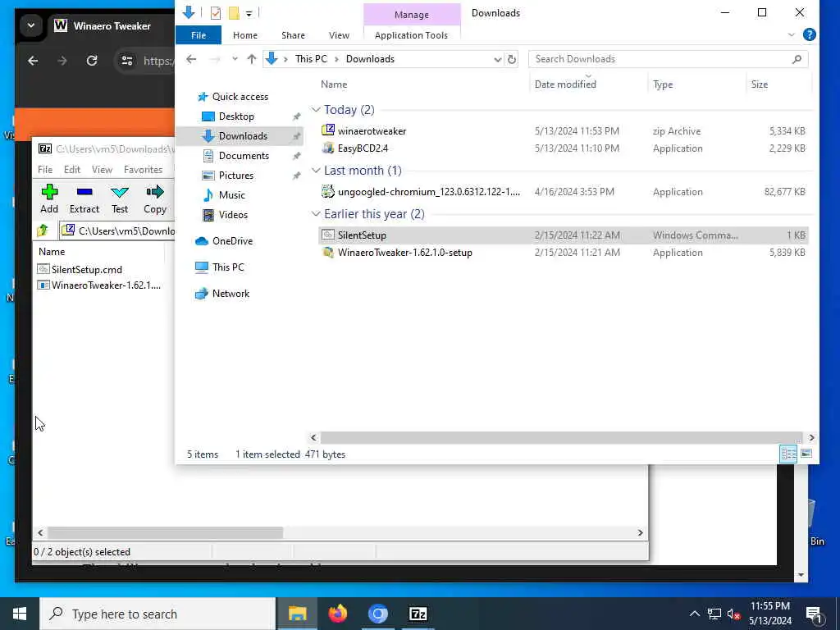The height and width of the screenshot is (630, 840).
Task: Click the 7-Zip Test toolbar icon
Action: pos(120,192)
